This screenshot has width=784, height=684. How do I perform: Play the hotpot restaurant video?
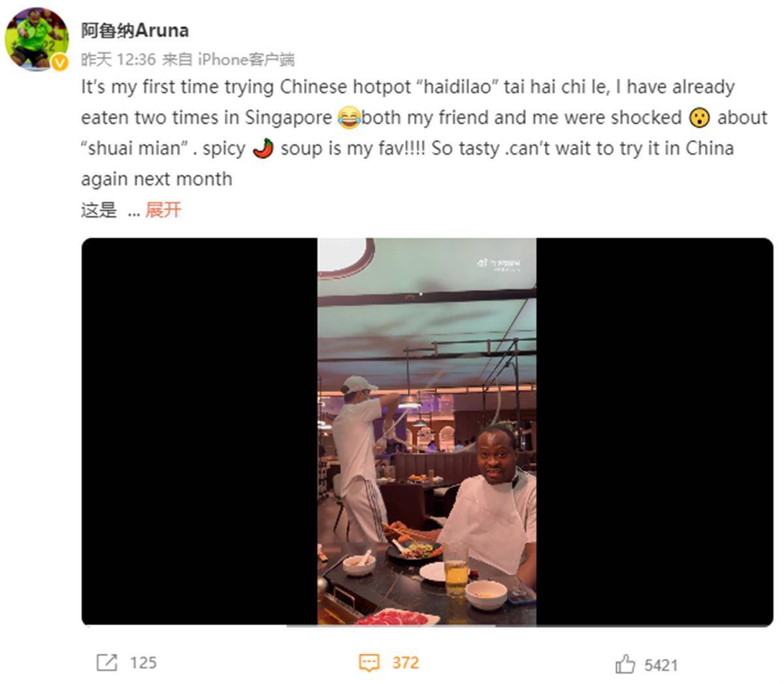(427, 431)
